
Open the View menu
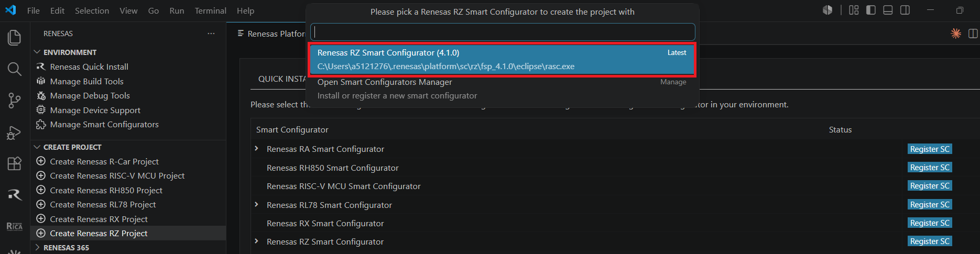coord(128,10)
